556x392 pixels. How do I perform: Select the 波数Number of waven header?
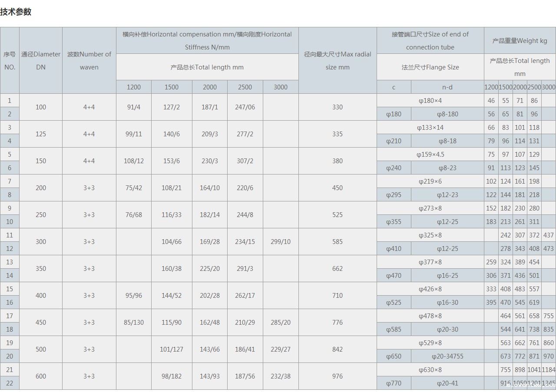pos(89,61)
